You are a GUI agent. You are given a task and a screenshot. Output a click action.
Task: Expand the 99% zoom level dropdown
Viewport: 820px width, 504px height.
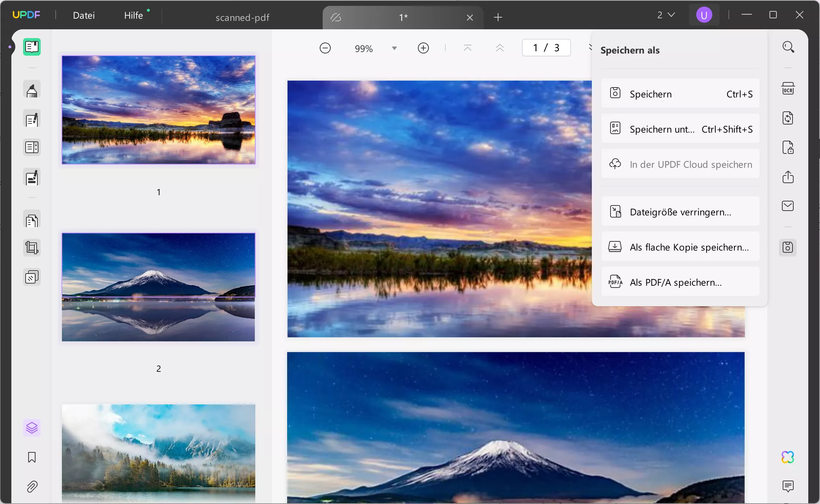(x=394, y=48)
